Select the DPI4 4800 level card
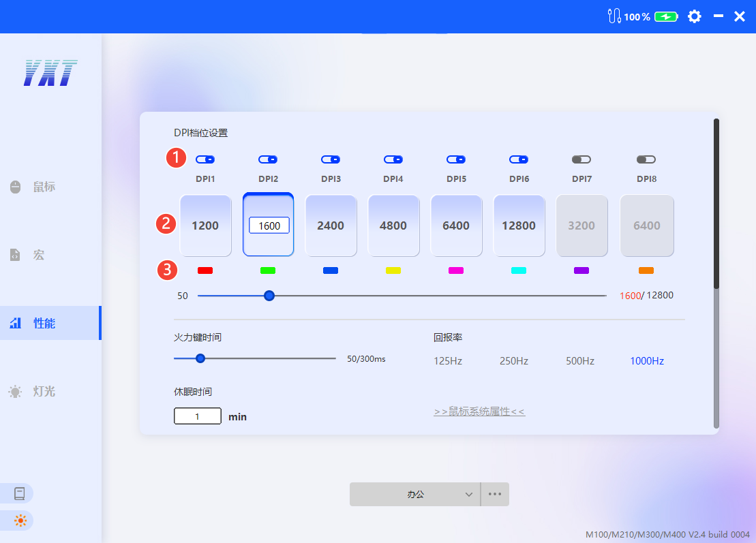The height and width of the screenshot is (543, 756). pos(393,226)
